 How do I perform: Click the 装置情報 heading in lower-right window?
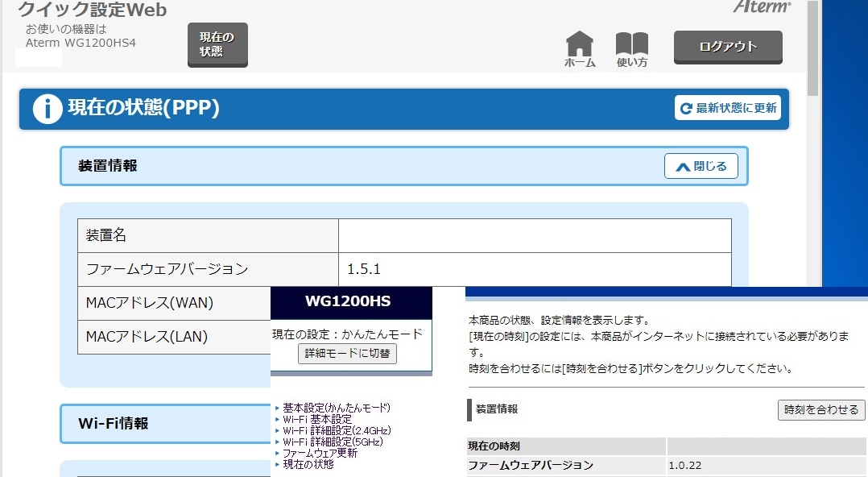click(x=497, y=409)
